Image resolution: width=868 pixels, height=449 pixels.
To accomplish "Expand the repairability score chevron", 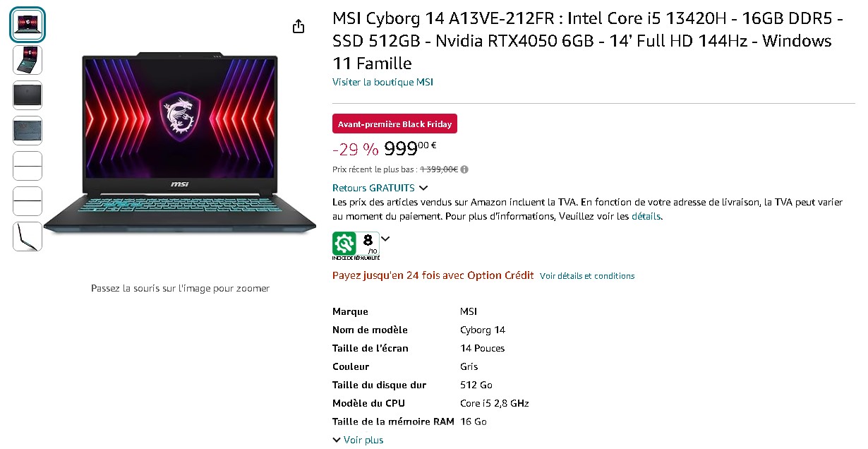I will coord(385,239).
